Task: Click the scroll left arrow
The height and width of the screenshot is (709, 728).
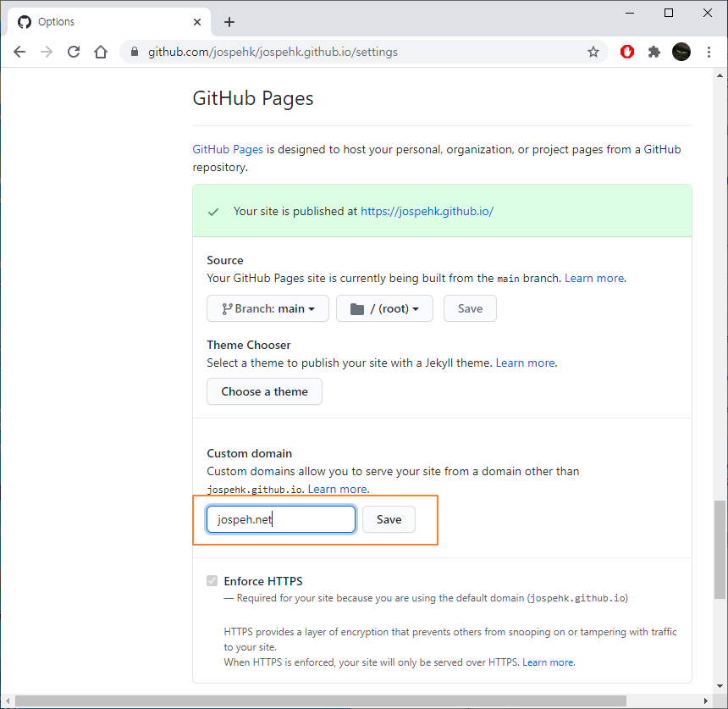Action: click(8, 701)
